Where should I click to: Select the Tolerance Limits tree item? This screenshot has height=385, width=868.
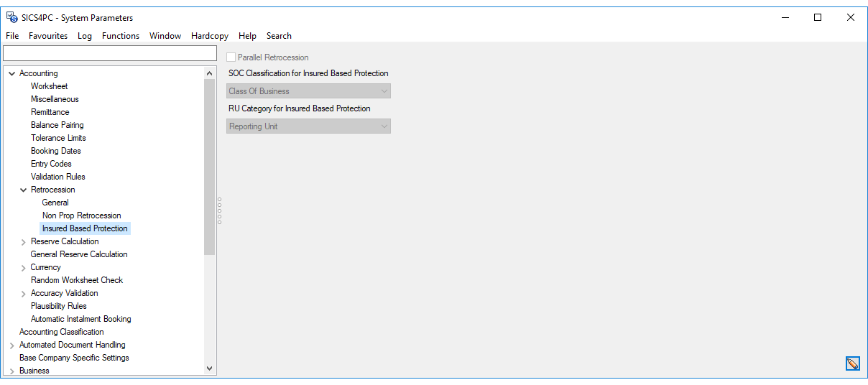58,138
